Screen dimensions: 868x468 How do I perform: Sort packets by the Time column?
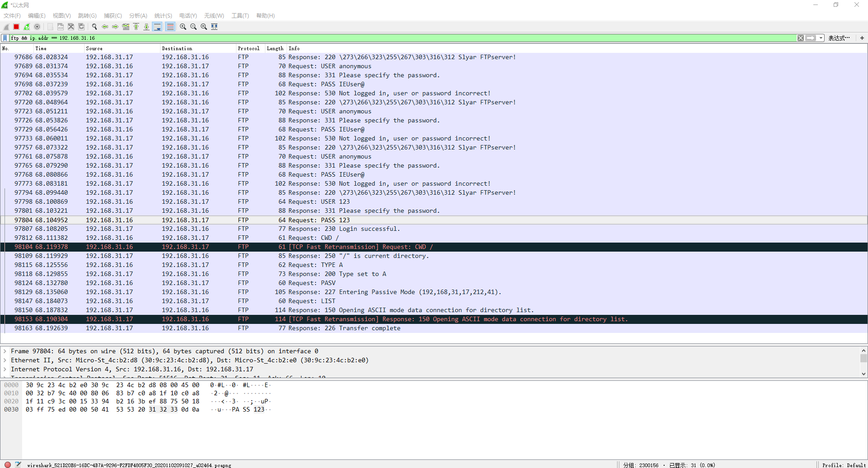(x=59, y=48)
